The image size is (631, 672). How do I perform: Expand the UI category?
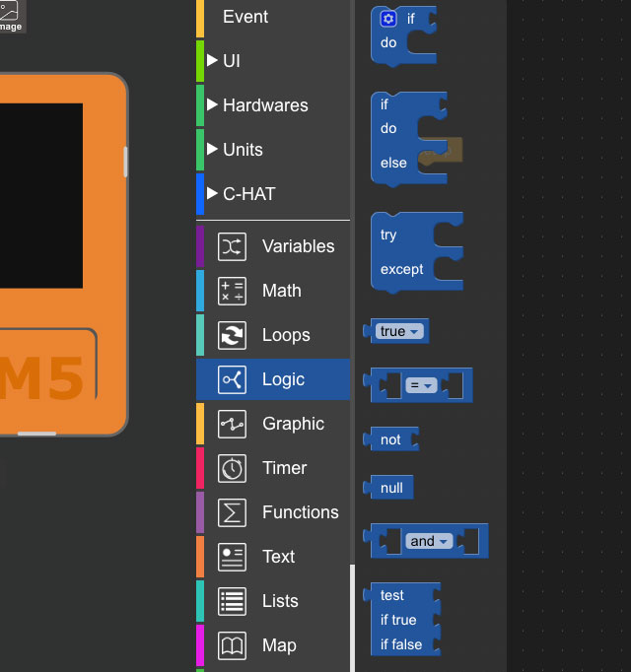pos(213,61)
